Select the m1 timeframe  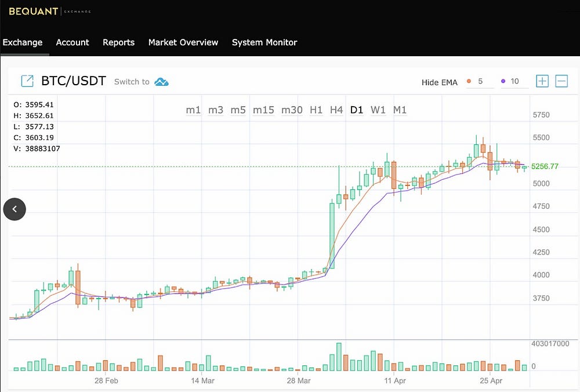[x=193, y=110]
